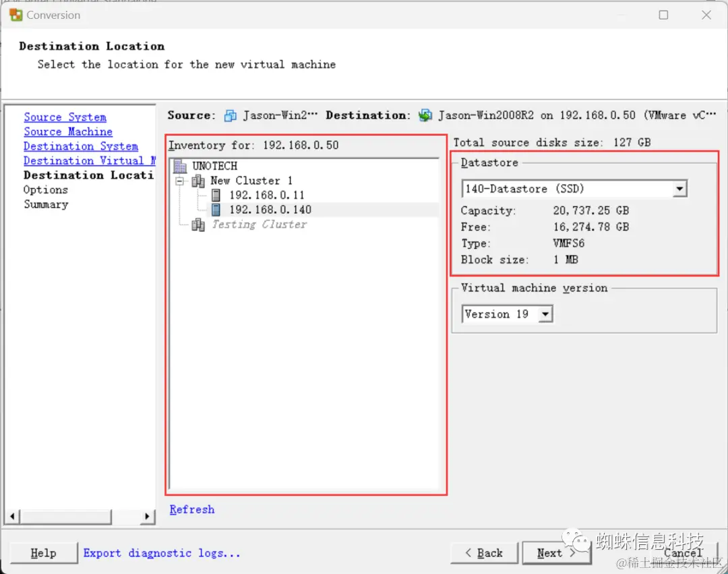This screenshot has height=574, width=728.
Task: Click Export diagnostic logs link
Action: 162,553
